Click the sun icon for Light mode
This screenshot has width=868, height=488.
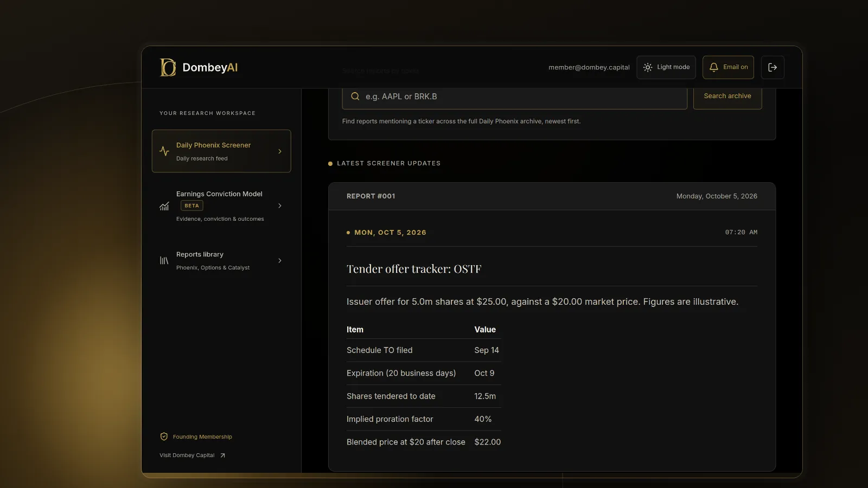tap(648, 67)
